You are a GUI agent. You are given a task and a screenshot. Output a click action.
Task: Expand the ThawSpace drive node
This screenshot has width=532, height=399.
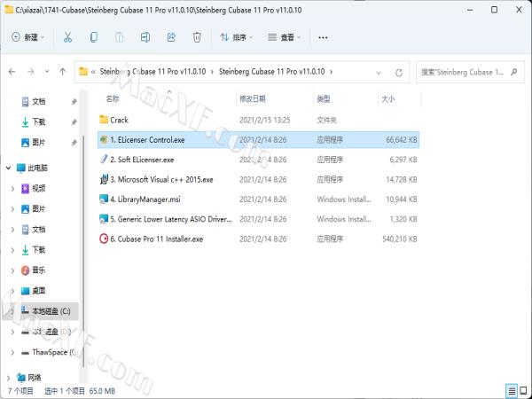click(12, 353)
